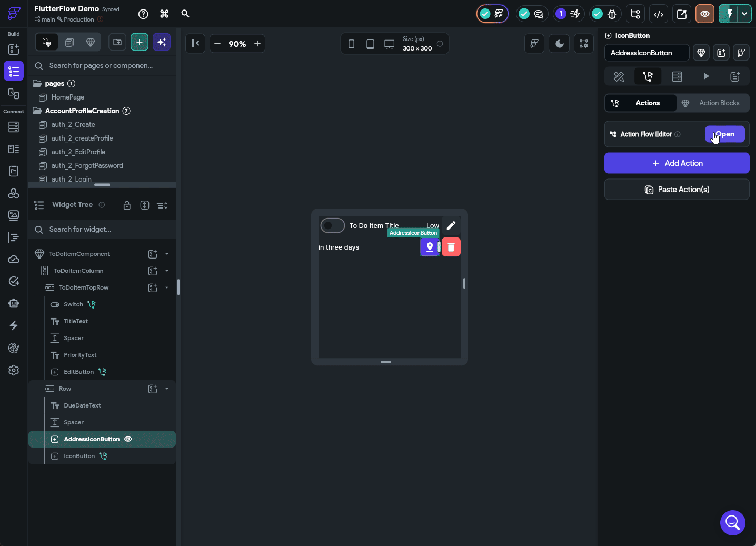This screenshot has width=756, height=546.
Task: Collapse the Row widget tree arrow
Action: click(167, 389)
